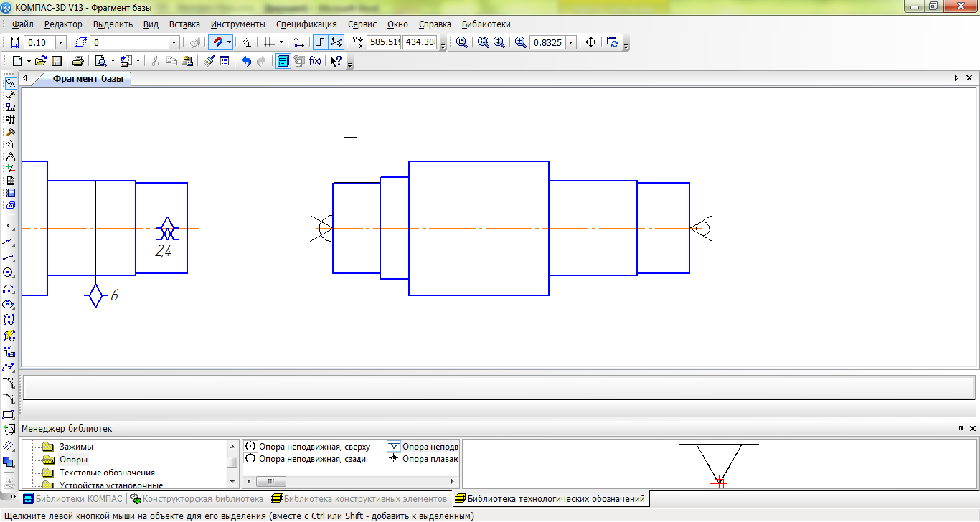Open the Библиотеки menu
This screenshot has width=980, height=522.
(x=486, y=24)
